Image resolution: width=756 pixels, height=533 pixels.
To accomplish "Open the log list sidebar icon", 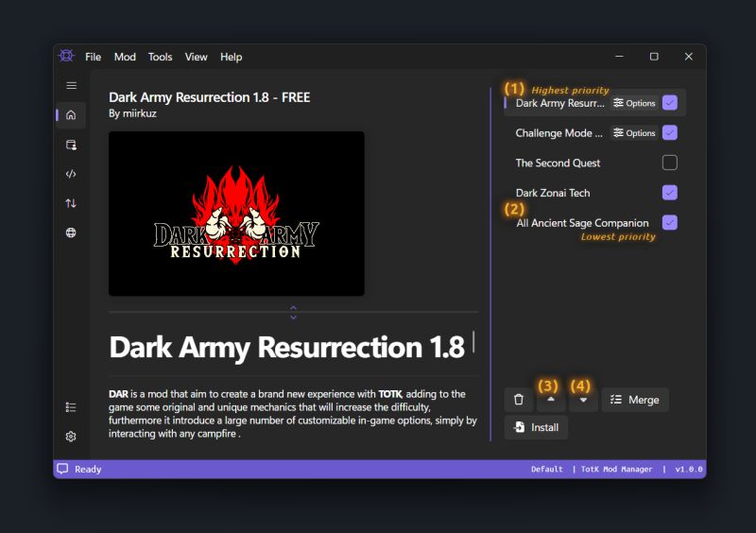I will click(71, 407).
